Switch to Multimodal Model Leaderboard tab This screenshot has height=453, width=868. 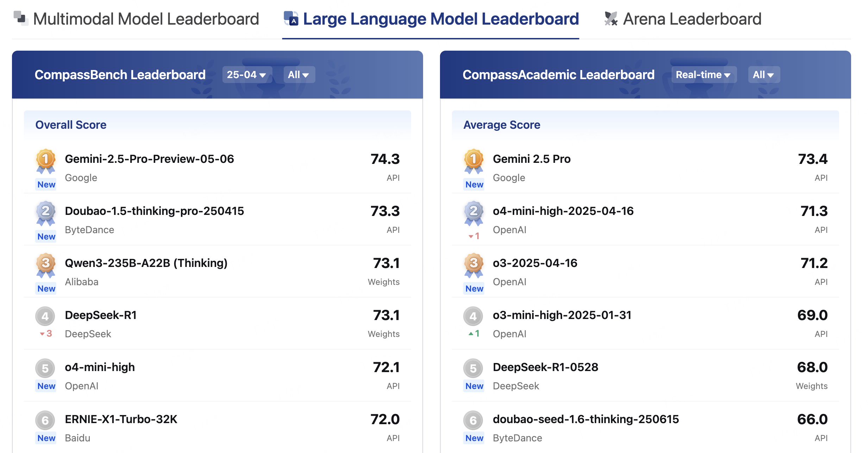tap(146, 19)
